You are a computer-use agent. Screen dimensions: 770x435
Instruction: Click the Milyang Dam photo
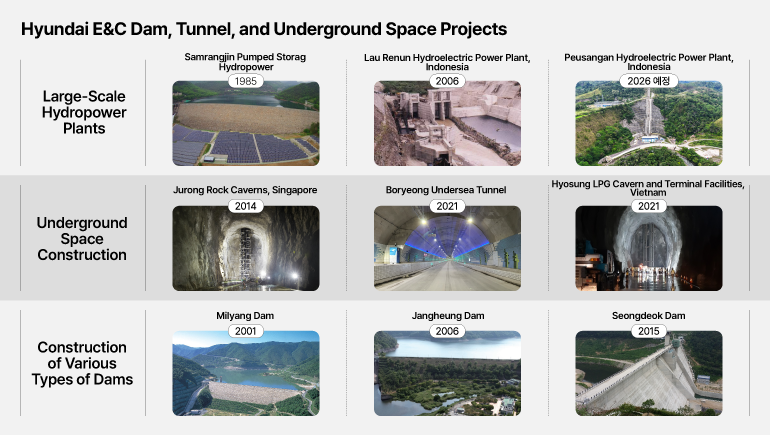coord(246,373)
